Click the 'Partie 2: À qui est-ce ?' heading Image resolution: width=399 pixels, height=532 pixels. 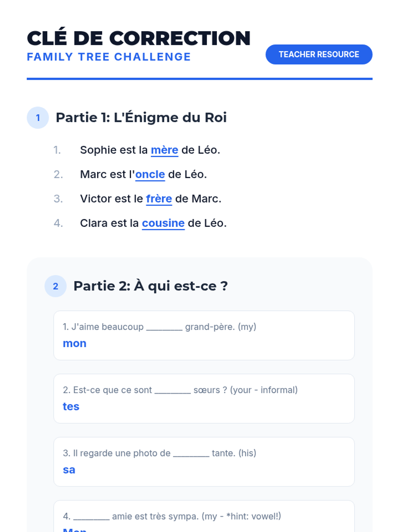(151, 286)
